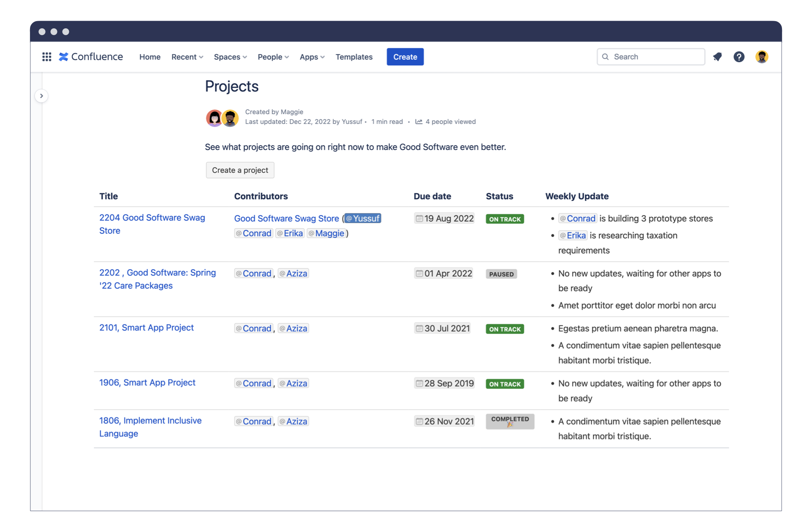This screenshot has height=531, width=812.
Task: Click @Conrad mention in Weekly Update
Action: coord(578,219)
